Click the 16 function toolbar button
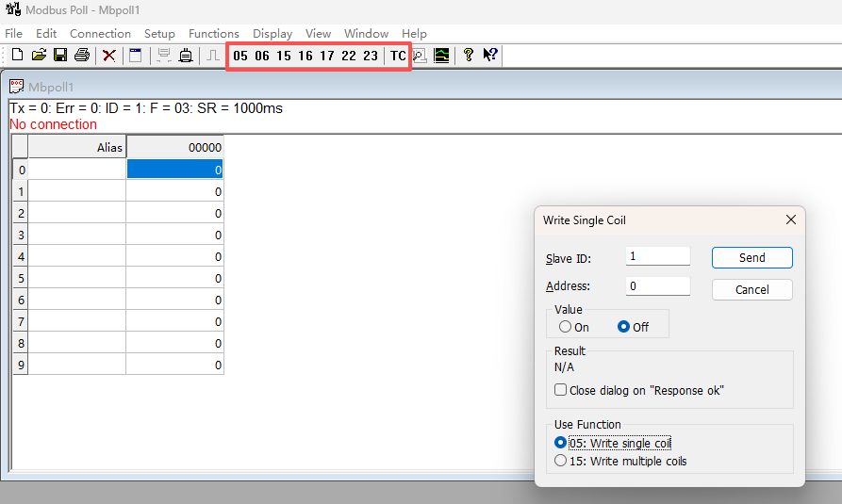 tap(305, 56)
